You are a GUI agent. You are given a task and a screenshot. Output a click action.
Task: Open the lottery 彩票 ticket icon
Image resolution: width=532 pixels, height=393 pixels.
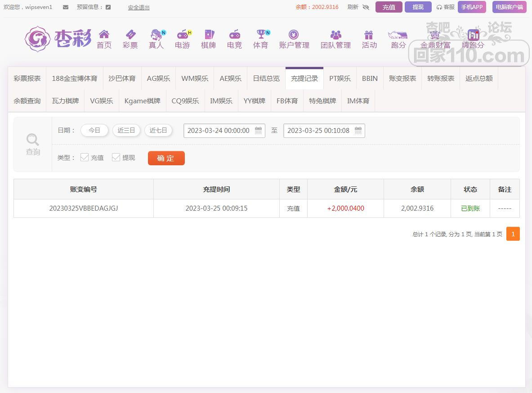point(130,35)
